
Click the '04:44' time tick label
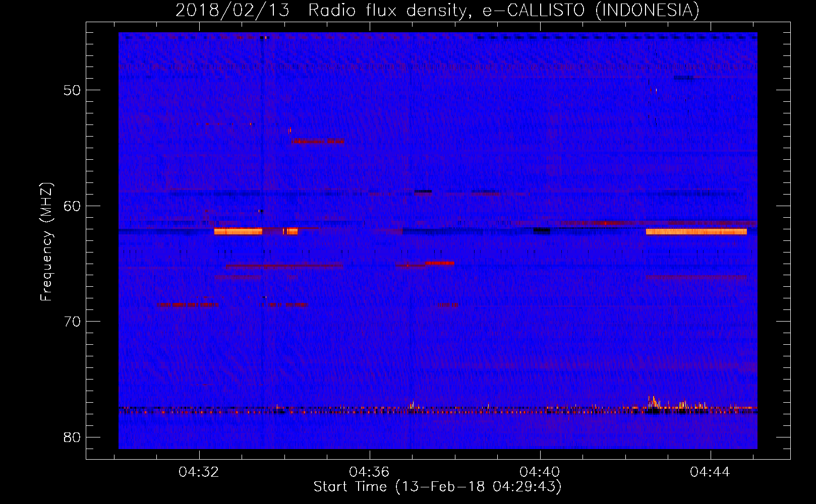pyautogui.click(x=710, y=472)
